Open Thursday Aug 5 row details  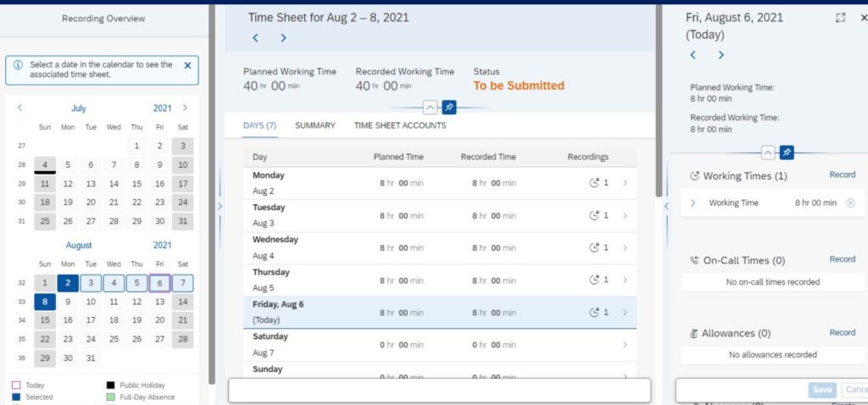tap(440, 280)
